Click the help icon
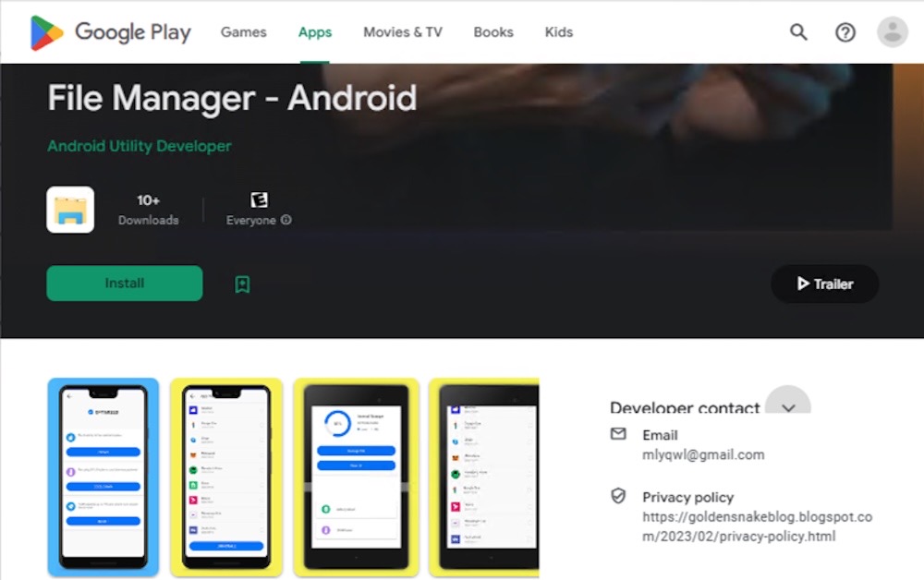The image size is (924, 580). point(845,31)
